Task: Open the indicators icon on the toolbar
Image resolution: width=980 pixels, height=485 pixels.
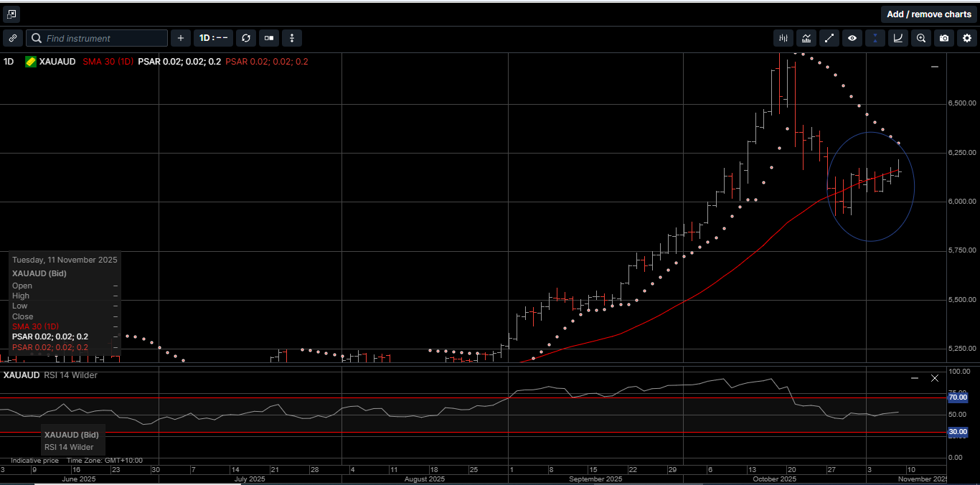Action: (x=783, y=38)
